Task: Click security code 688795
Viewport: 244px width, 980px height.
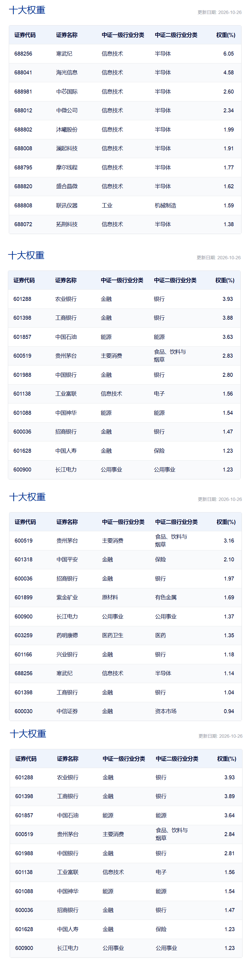Action: (x=23, y=168)
